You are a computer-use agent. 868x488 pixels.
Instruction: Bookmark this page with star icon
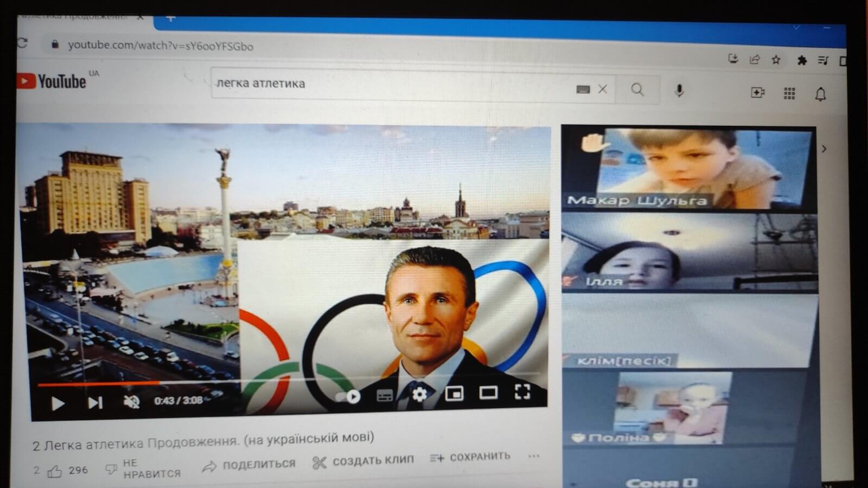776,60
